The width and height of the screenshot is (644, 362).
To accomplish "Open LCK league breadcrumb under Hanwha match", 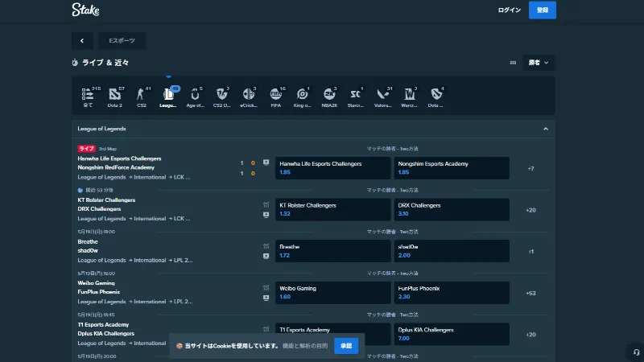I will [182, 177].
